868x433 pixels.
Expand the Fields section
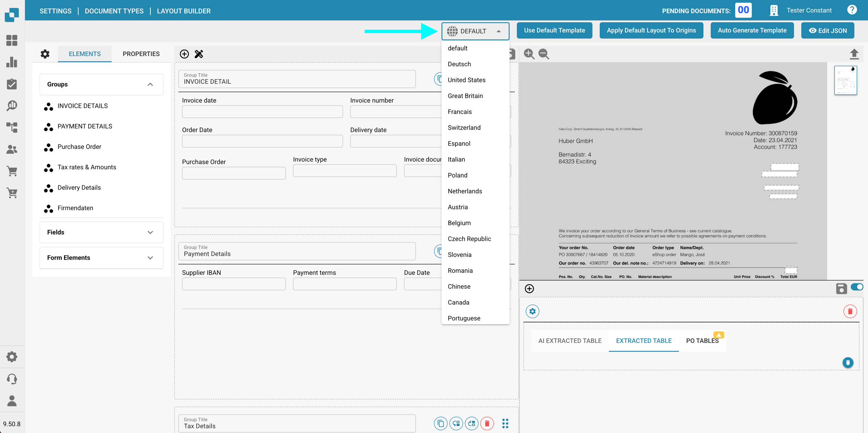150,233
